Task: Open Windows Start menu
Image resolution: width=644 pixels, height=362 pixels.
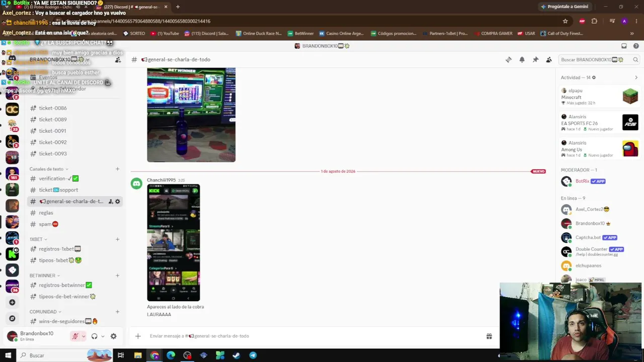Action: [8, 355]
